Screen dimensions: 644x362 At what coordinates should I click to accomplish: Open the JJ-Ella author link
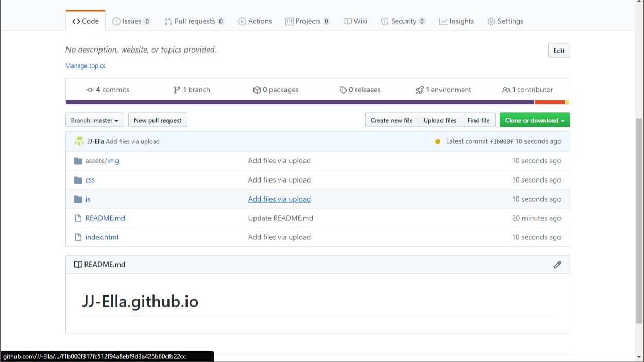(95, 141)
